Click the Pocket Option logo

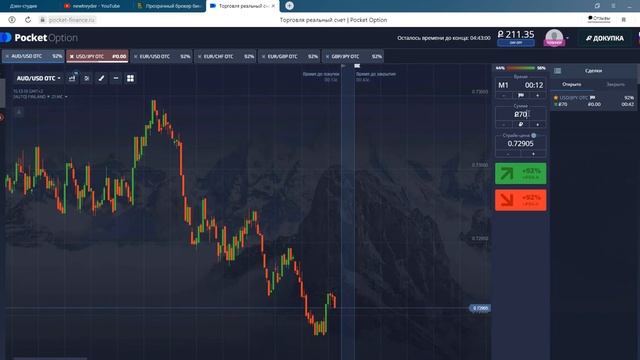(39, 38)
